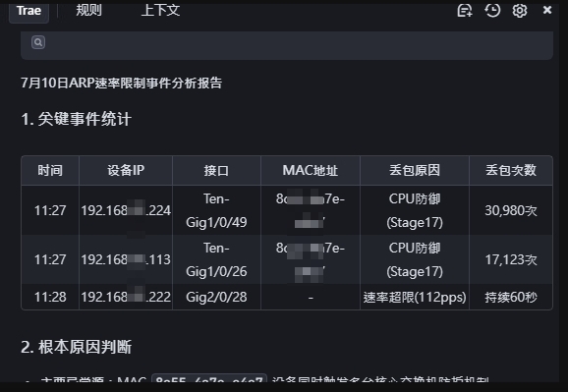Open the settings gear icon
Viewport: 568px width, 392px height.
[520, 11]
